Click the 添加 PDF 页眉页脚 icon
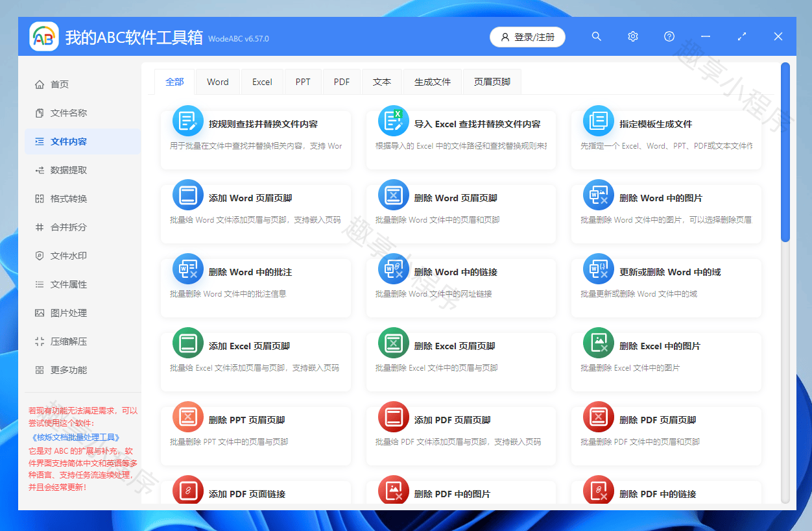The width and height of the screenshot is (812, 531). coord(394,417)
